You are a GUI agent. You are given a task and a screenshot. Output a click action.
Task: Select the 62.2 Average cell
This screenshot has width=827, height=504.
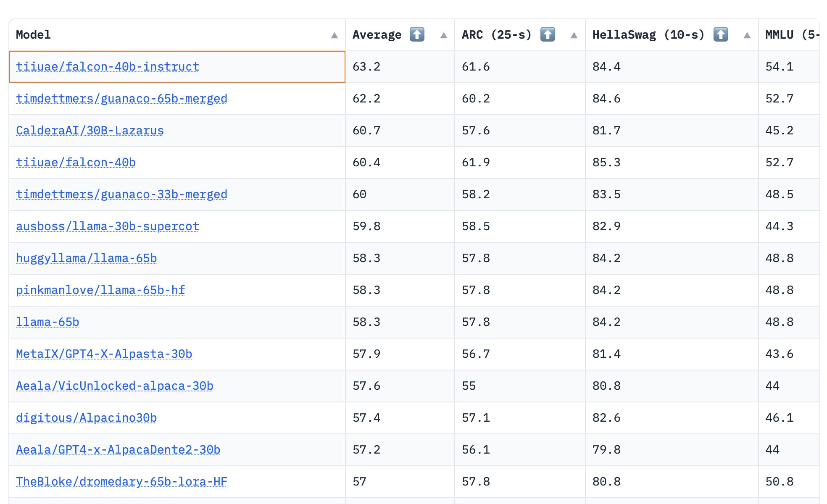400,99
